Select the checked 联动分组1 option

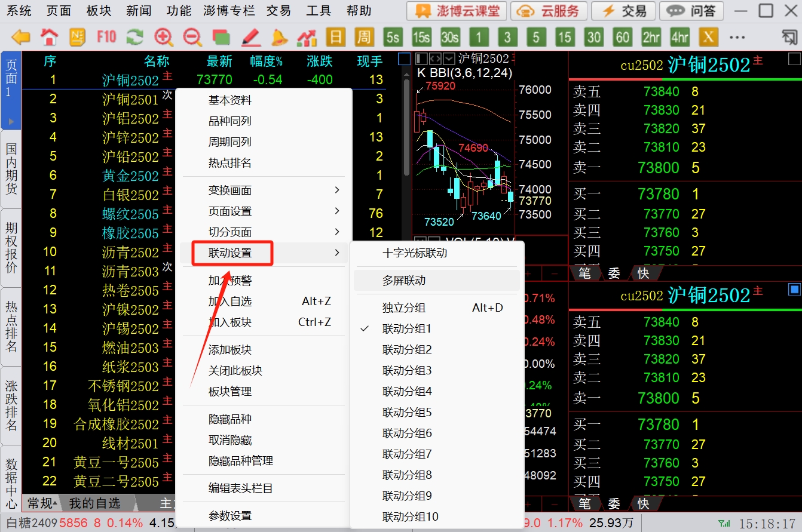click(406, 329)
